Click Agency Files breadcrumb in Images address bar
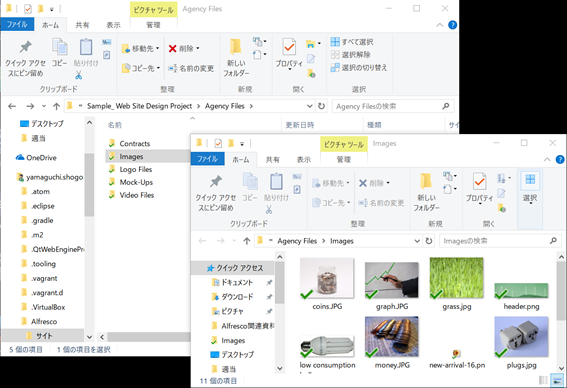Viewport: 567px width, 388px height. click(297, 241)
